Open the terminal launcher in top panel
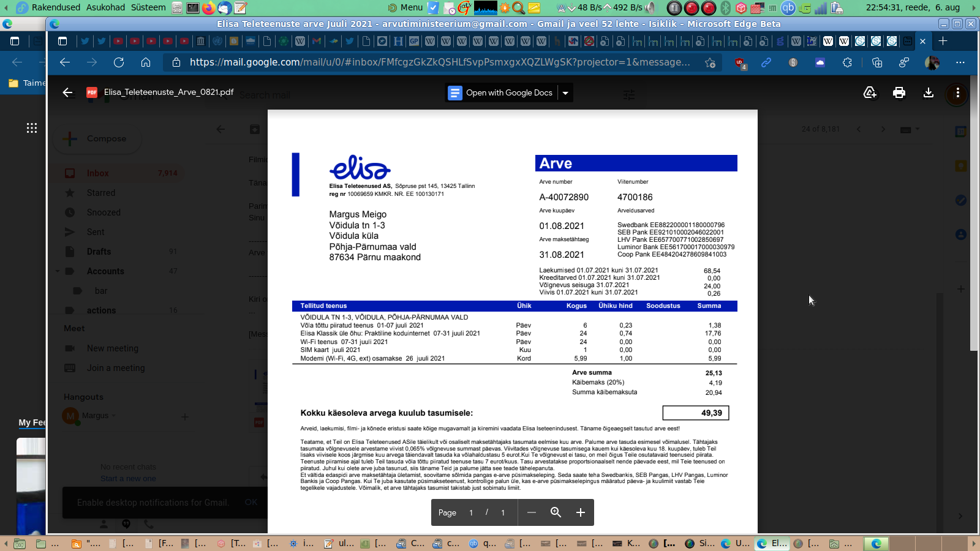This screenshot has height=551, width=980. [193, 8]
